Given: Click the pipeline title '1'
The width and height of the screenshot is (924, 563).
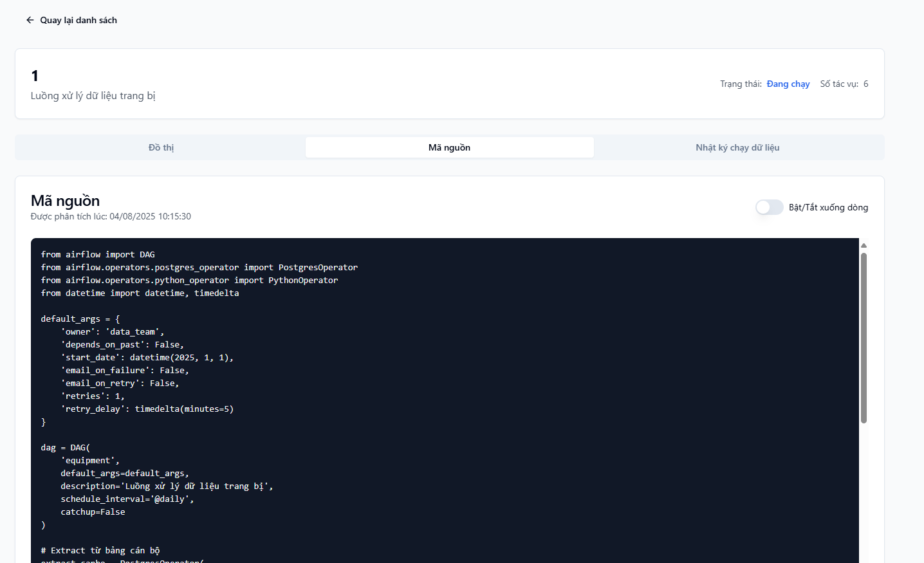Looking at the screenshot, I should [x=35, y=76].
